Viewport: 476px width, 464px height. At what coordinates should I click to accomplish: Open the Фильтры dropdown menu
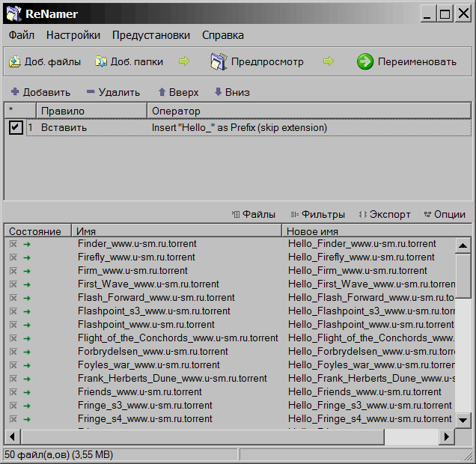point(317,214)
